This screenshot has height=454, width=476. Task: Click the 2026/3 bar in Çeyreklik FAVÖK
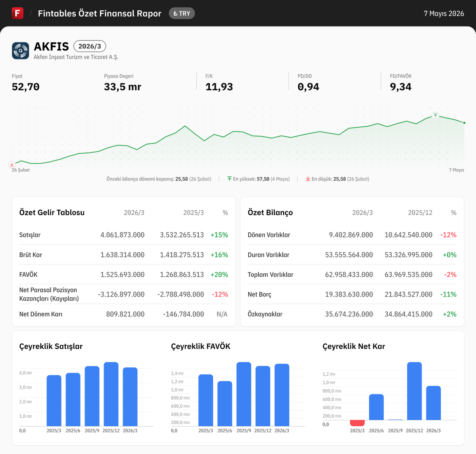point(282,395)
